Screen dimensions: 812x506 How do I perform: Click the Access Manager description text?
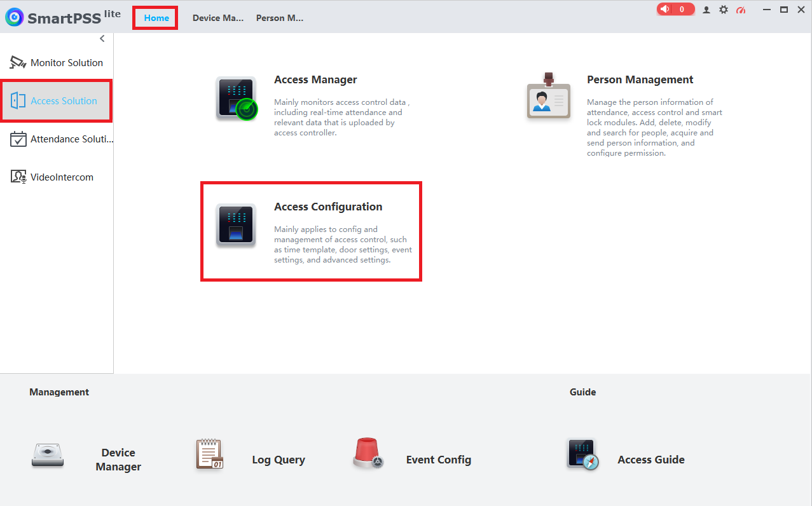342,118
